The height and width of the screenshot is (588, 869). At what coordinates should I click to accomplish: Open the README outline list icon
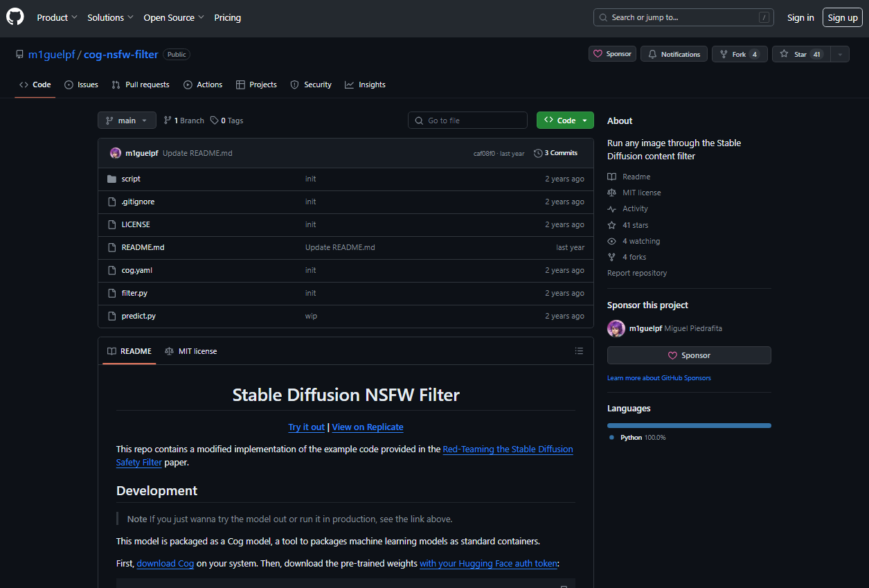(x=579, y=351)
